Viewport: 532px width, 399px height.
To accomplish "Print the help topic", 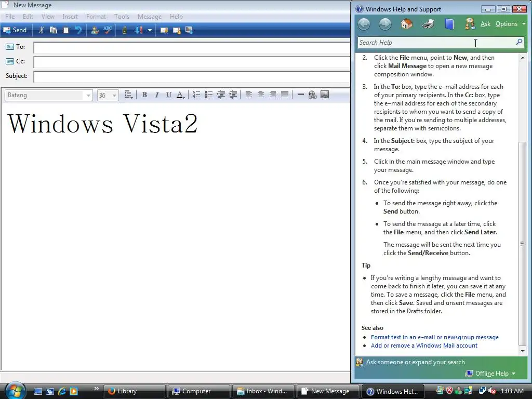I will (428, 24).
